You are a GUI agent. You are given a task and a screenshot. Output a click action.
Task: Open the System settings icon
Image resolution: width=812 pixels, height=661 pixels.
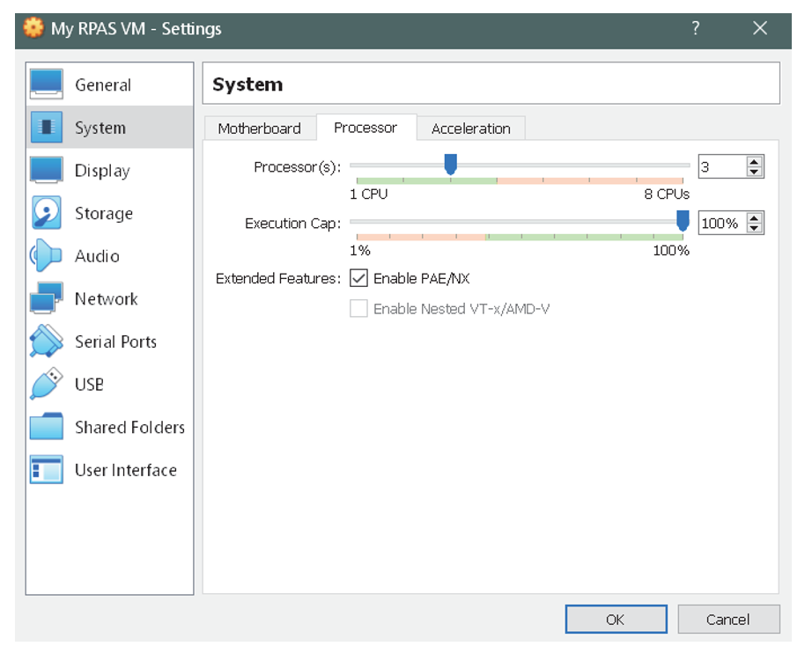(x=46, y=127)
